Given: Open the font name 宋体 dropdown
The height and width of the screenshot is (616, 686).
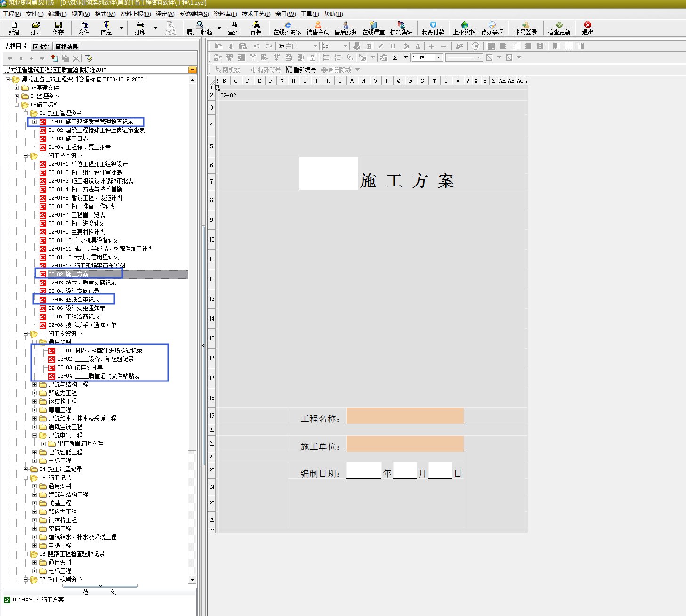Looking at the screenshot, I should [315, 46].
